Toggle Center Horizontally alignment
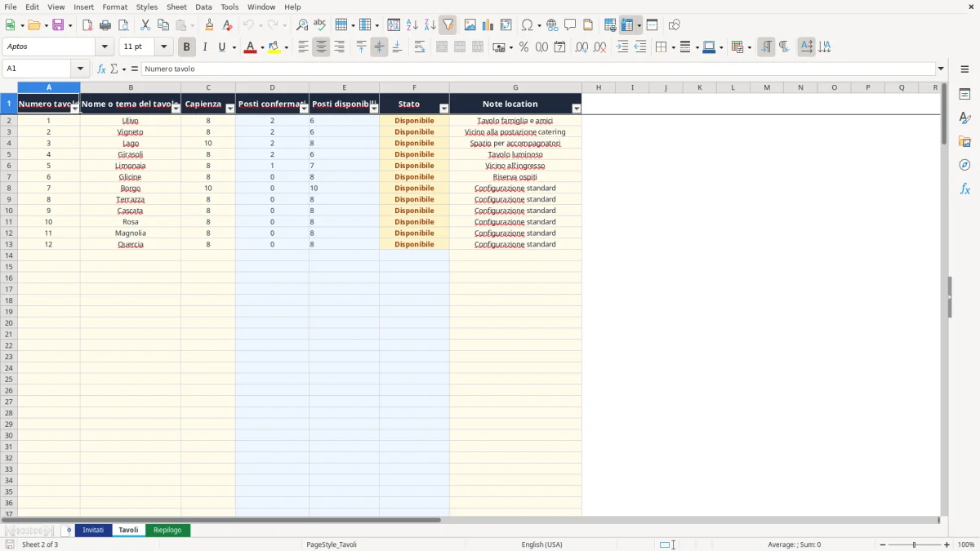 (x=321, y=47)
